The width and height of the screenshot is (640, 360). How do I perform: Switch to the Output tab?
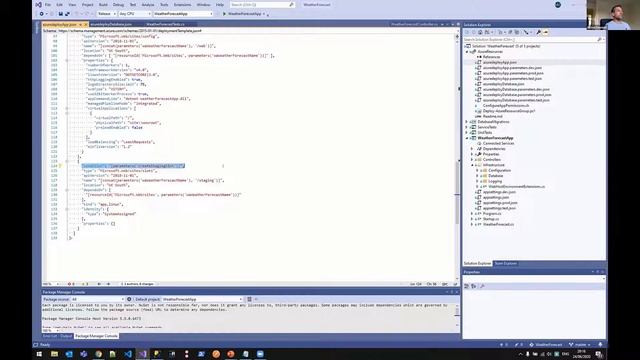click(x=66, y=336)
